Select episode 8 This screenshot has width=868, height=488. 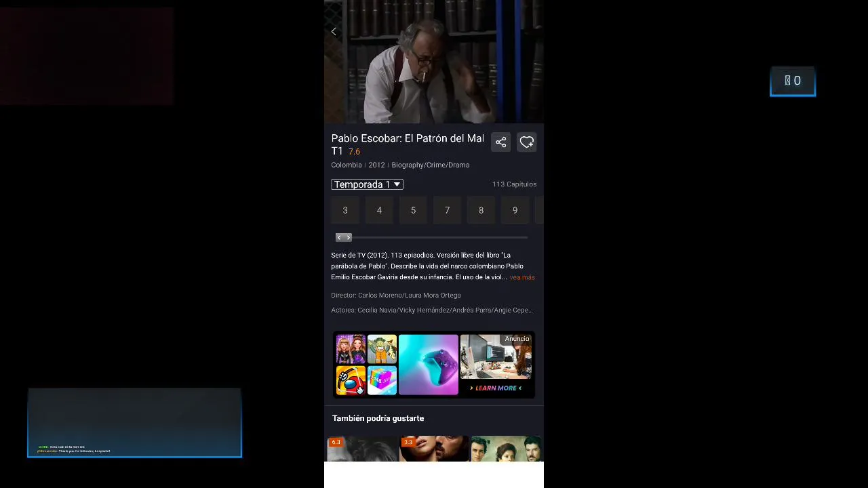[x=481, y=210]
